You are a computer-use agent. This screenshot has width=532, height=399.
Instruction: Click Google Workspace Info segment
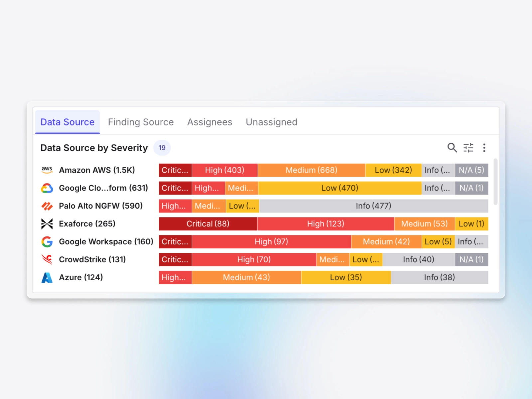(x=471, y=242)
